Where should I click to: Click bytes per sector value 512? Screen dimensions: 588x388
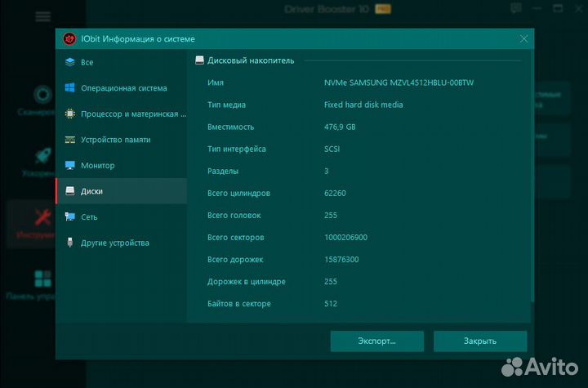pyautogui.click(x=331, y=304)
